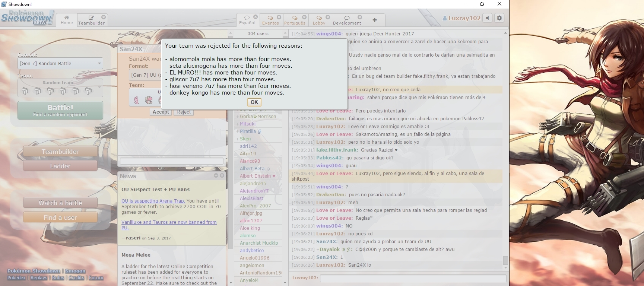
Task: Accept the challenge from San24X
Action: tap(161, 112)
